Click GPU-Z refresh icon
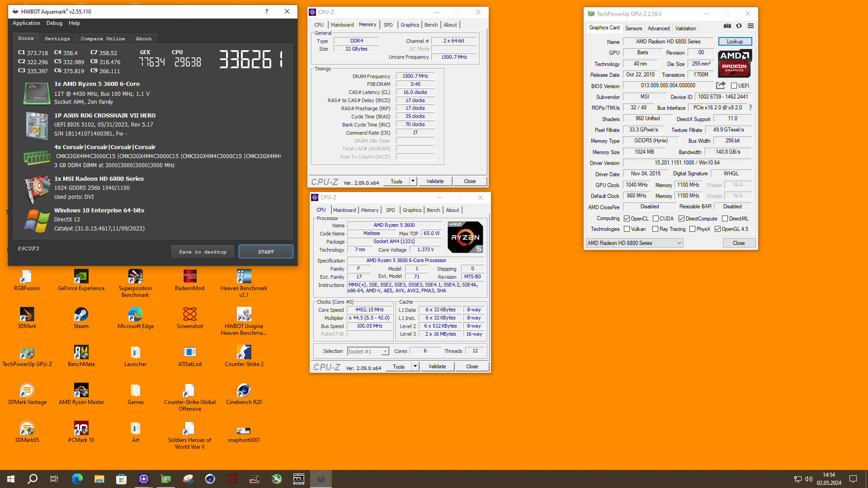 739,26
